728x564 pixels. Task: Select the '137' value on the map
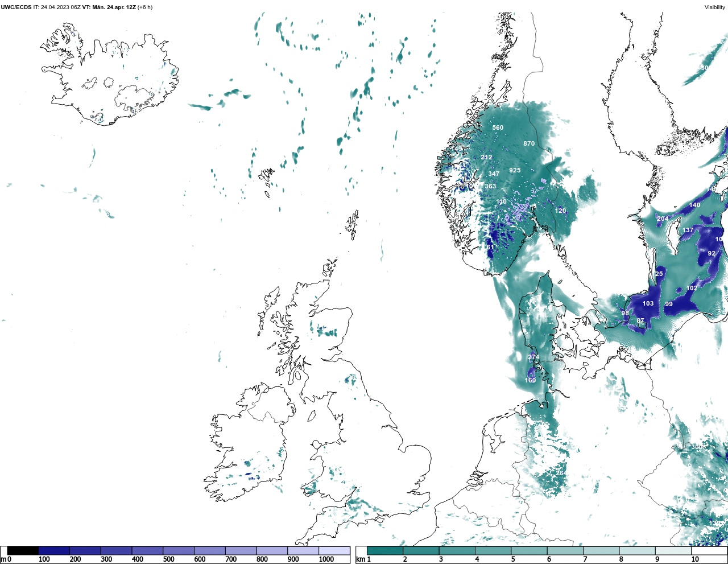[688, 230]
